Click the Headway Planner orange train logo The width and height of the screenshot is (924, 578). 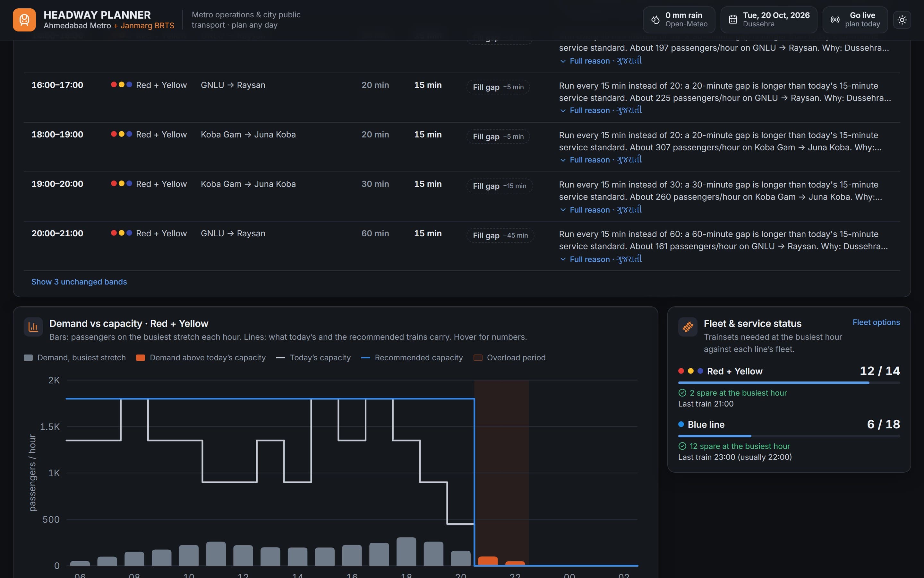(x=24, y=20)
